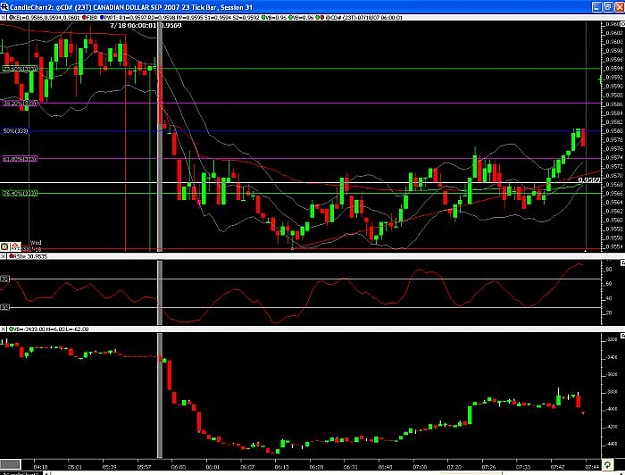The image size is (625, 475).
Task: Click the camera snapshot icon in the chart
Action: pyautogui.click(x=5, y=247)
